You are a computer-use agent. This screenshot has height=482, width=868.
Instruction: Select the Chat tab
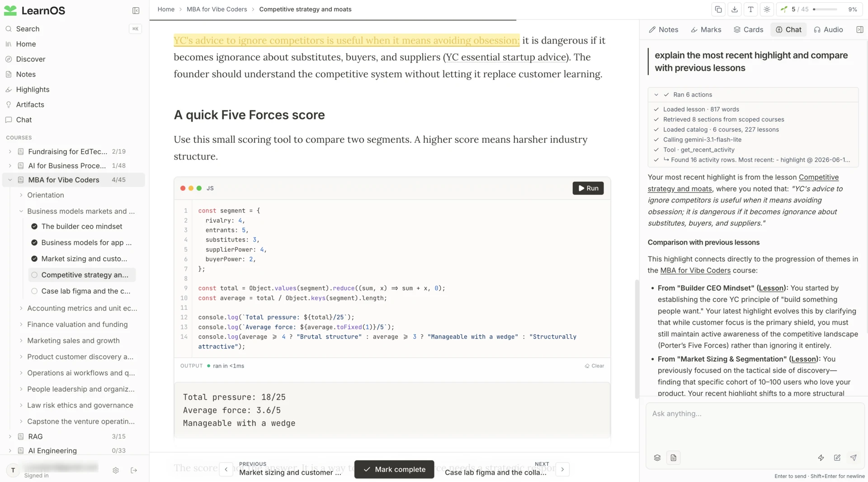(x=788, y=29)
